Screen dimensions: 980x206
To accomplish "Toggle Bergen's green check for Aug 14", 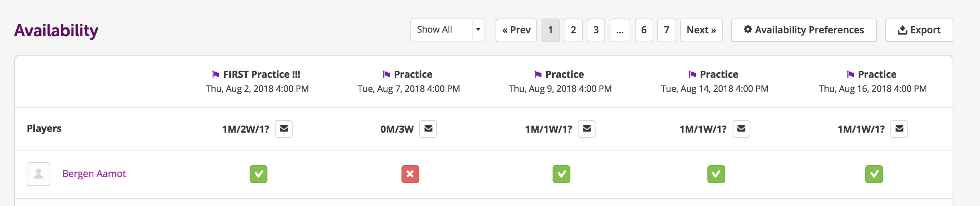I will [716, 174].
